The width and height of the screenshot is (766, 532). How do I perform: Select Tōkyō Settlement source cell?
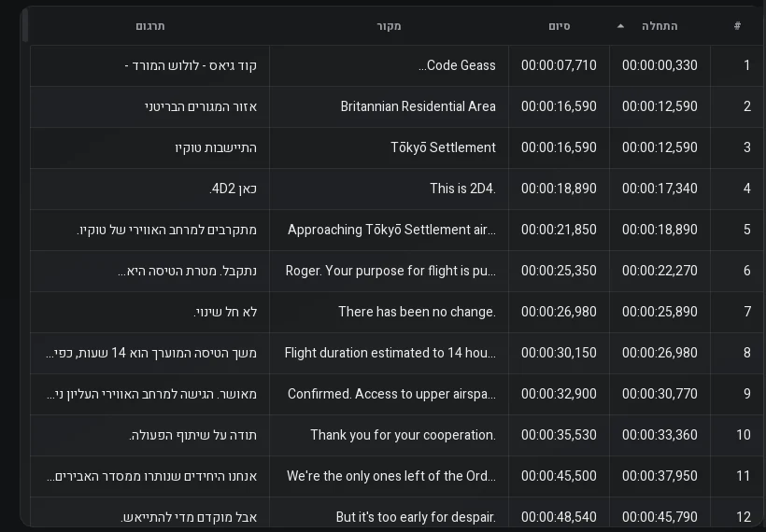(389, 147)
